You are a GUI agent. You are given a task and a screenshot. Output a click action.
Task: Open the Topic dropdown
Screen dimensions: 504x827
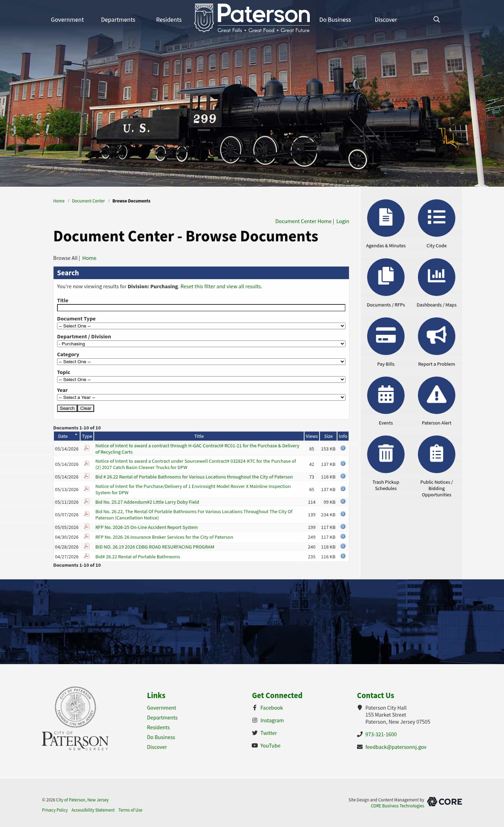[x=201, y=379]
